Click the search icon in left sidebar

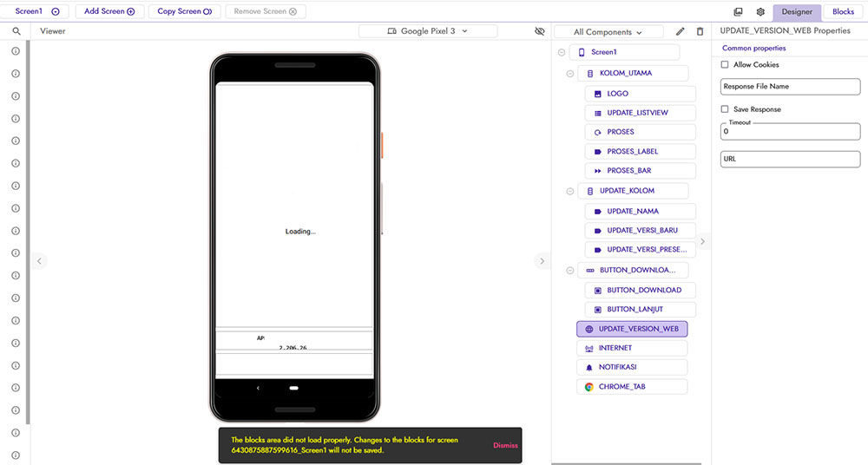tap(16, 31)
